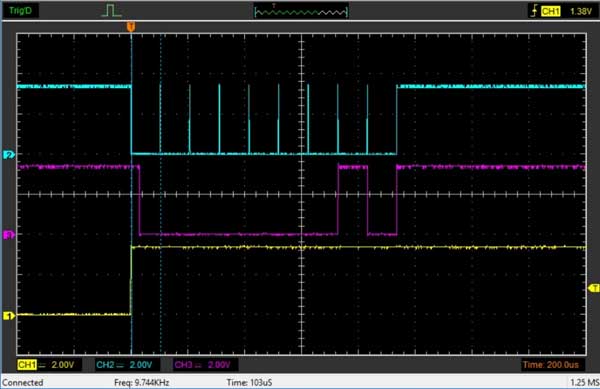Select the pulse trigger type icon
Screen dimensions: 600x389
click(111, 11)
